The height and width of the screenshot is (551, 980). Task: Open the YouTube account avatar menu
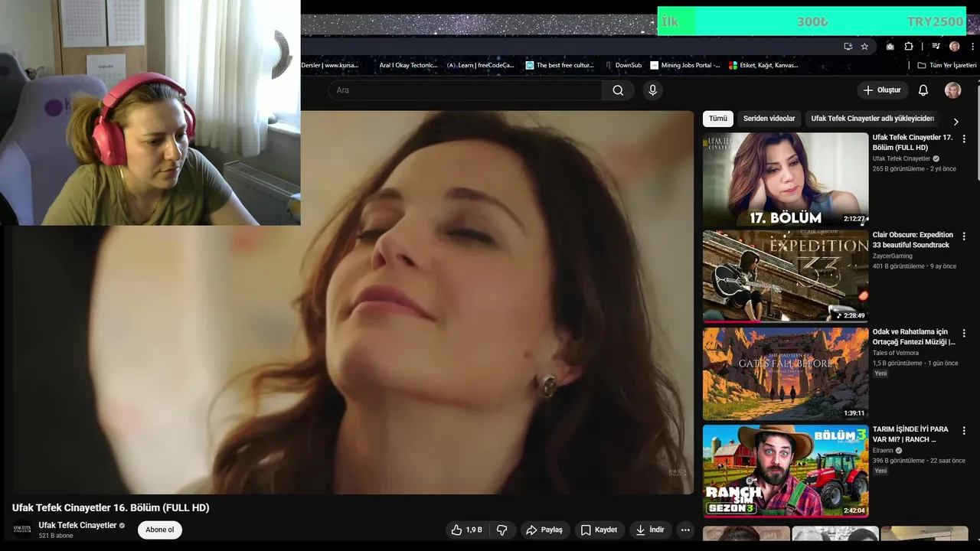click(x=952, y=90)
